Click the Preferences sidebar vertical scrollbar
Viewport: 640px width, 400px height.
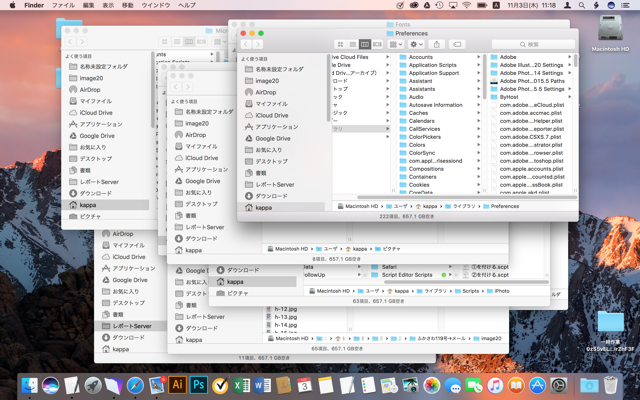coord(328,88)
